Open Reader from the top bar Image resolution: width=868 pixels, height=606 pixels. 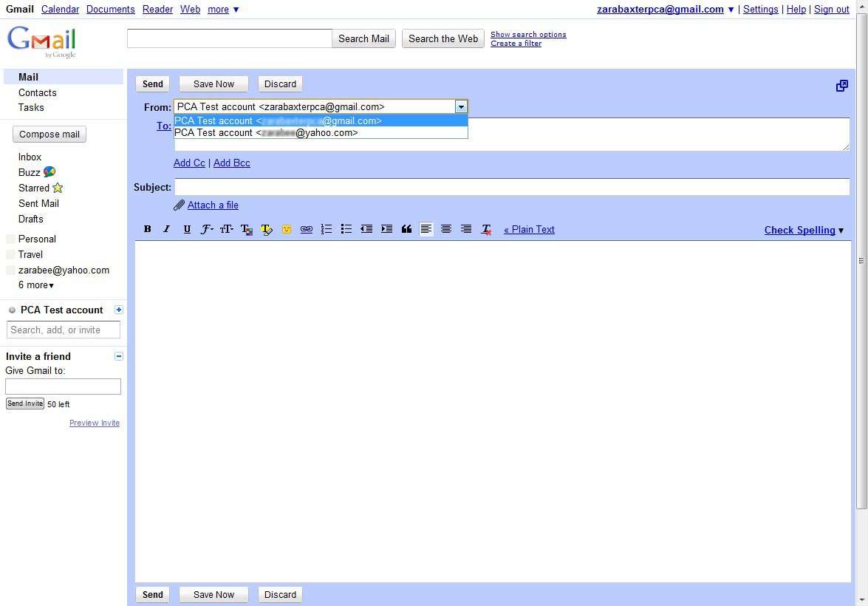158,10
